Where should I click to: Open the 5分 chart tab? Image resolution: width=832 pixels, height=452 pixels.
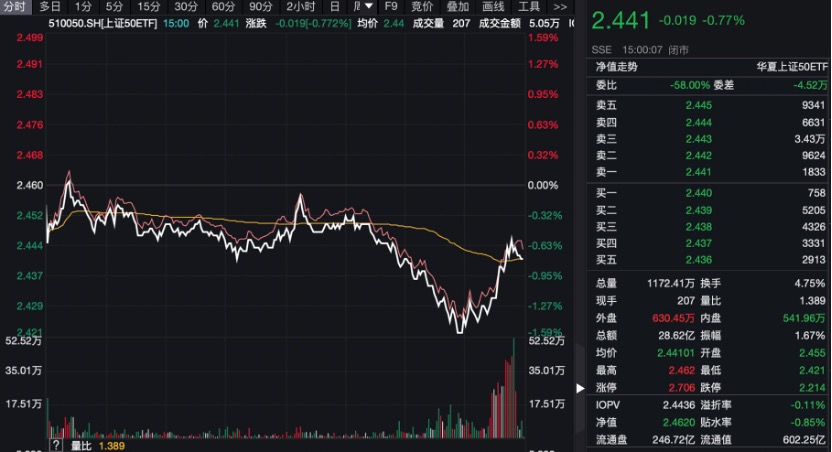point(114,7)
